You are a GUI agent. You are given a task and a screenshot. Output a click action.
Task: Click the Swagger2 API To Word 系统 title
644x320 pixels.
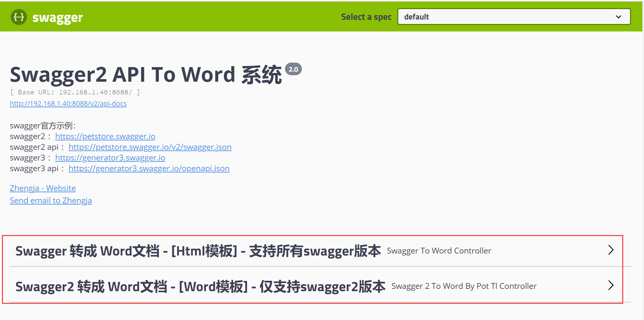coord(146,75)
